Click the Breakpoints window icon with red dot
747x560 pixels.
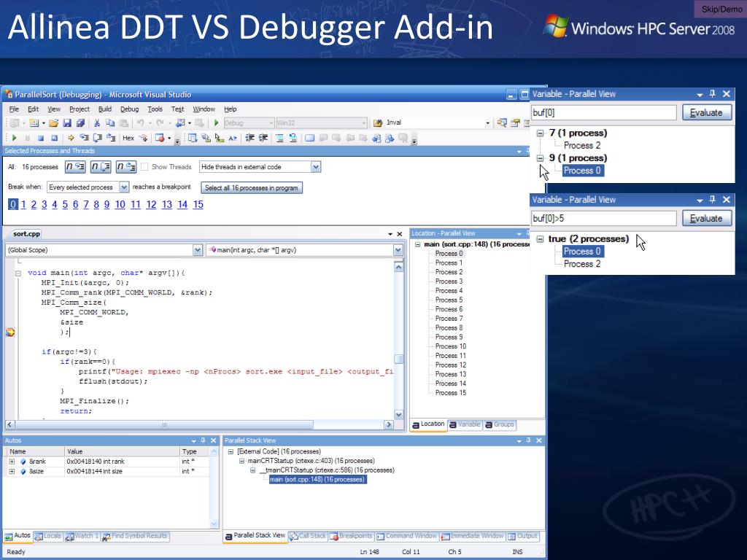click(x=160, y=138)
